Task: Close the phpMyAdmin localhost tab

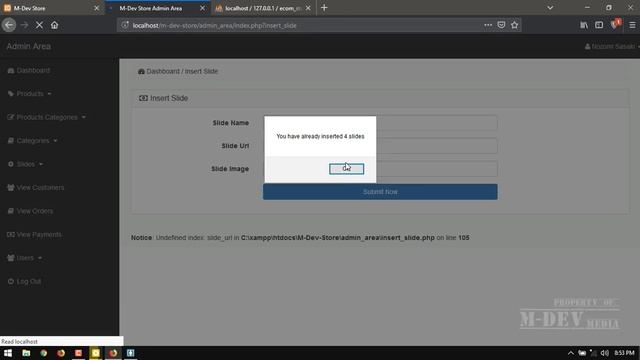Action: (x=308, y=8)
